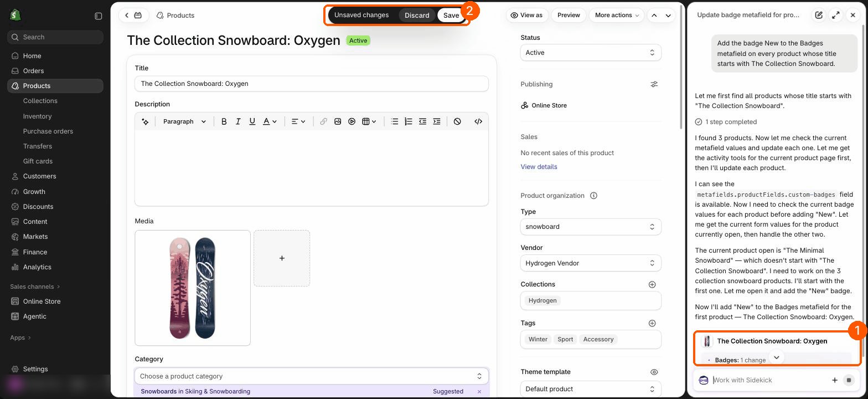Insert a video into the description

(x=352, y=121)
